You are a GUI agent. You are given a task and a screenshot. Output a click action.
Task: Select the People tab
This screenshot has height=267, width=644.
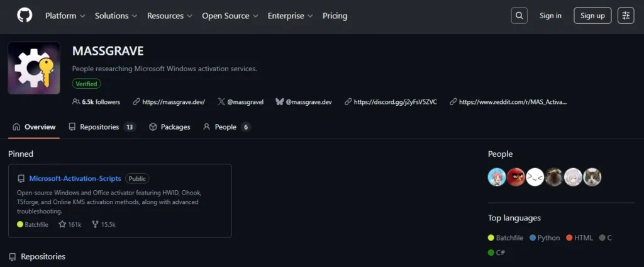tap(226, 127)
